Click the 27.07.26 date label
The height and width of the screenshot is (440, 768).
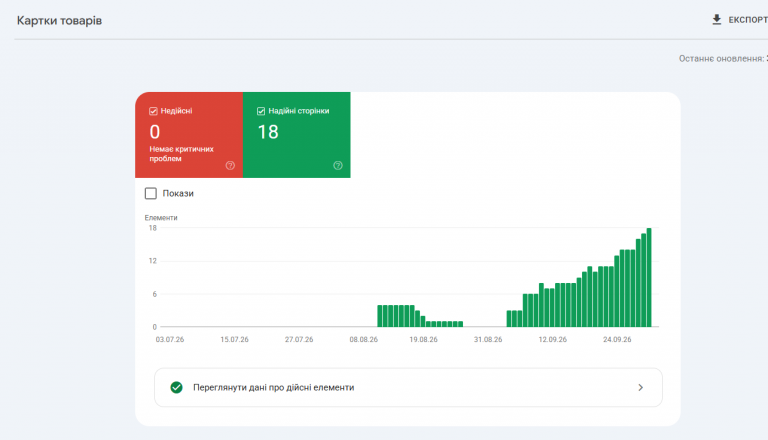299,340
